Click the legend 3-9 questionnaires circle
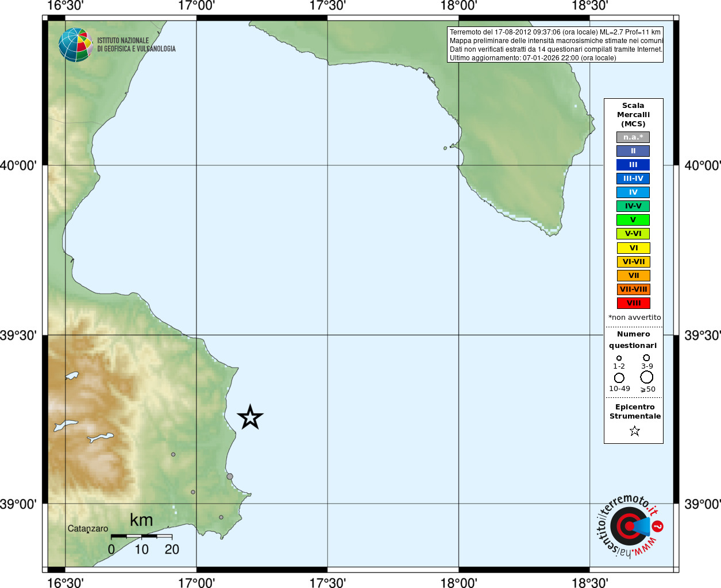 (x=646, y=358)
